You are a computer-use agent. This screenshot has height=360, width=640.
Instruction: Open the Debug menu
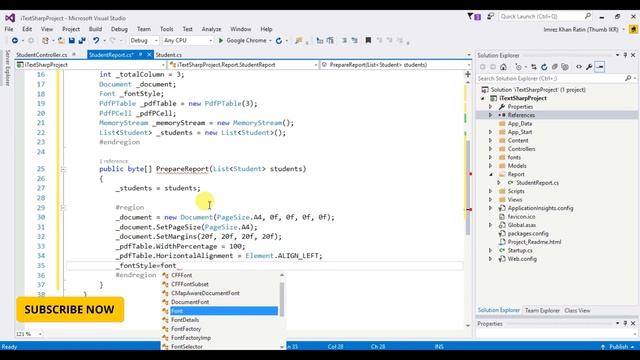[x=119, y=29]
